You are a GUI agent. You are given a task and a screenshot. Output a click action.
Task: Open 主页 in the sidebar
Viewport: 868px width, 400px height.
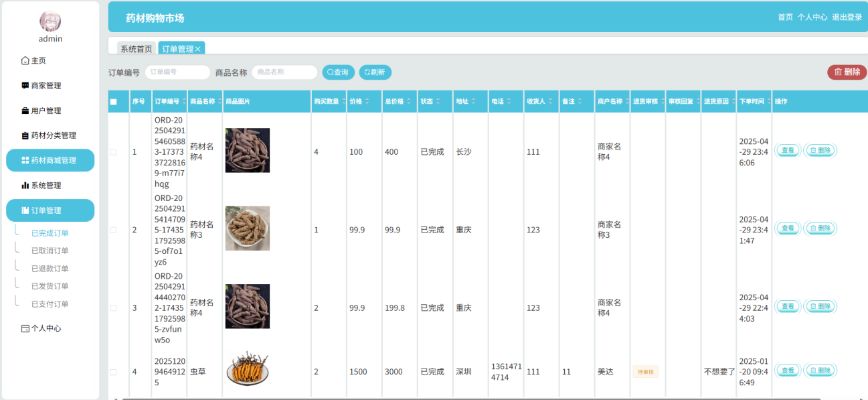pyautogui.click(x=50, y=60)
